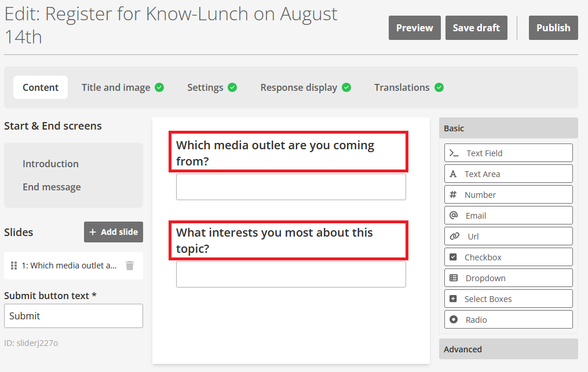The height and width of the screenshot is (372, 588).
Task: Click the Dropdown component list icon
Action: click(x=454, y=278)
